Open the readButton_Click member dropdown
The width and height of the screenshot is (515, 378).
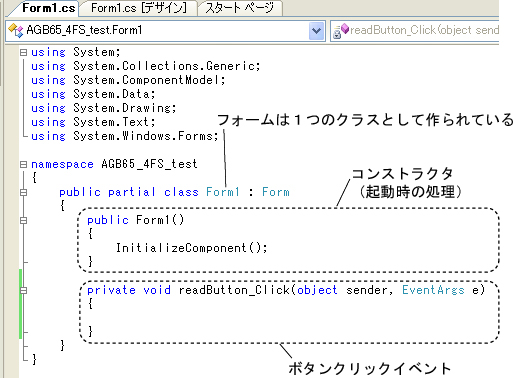415,31
